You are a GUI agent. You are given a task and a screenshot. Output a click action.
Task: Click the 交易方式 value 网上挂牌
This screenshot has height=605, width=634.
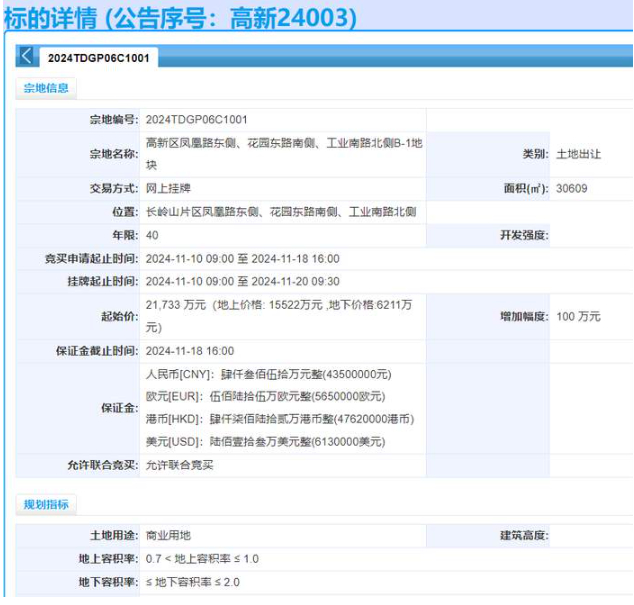(168, 188)
